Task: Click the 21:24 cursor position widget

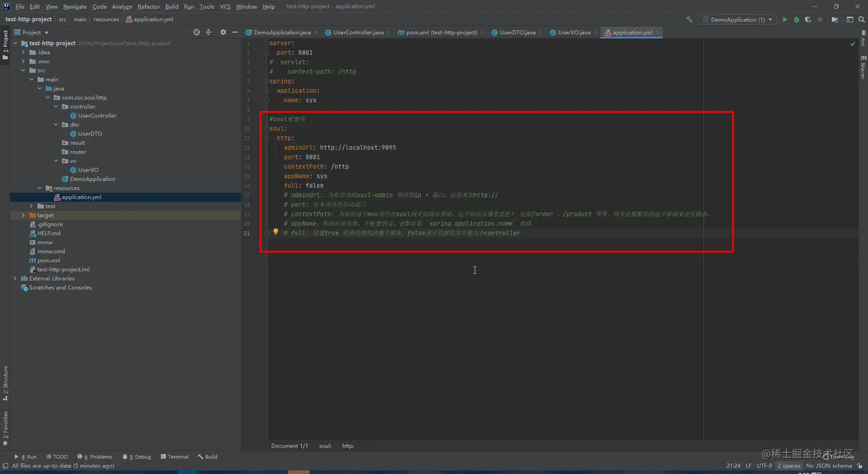Action: [733, 466]
